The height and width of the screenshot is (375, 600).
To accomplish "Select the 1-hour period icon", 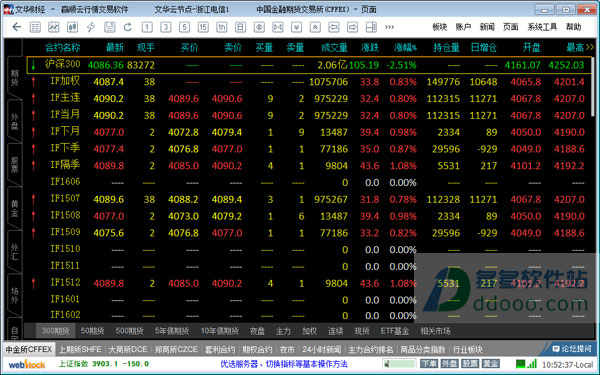I will 222,27.
